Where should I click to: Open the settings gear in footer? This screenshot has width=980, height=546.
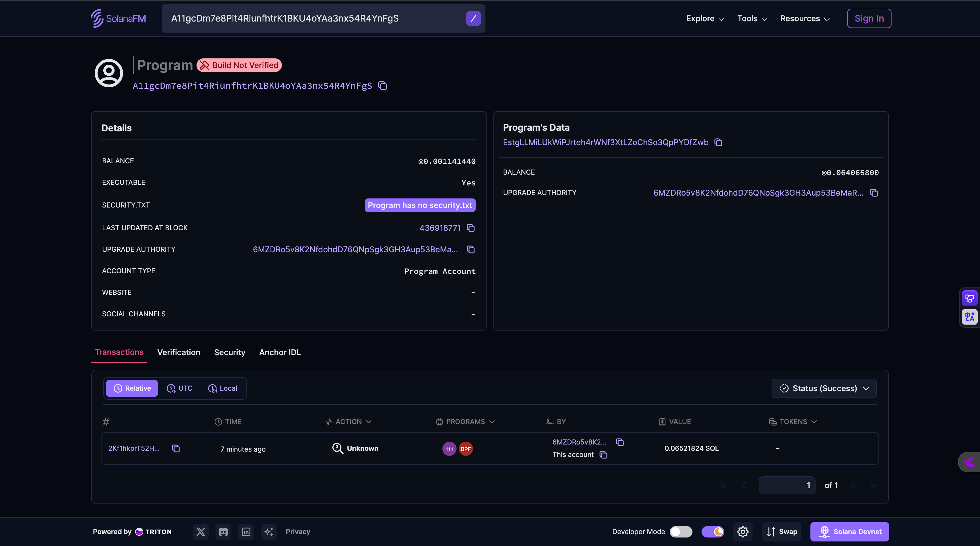[743, 532]
